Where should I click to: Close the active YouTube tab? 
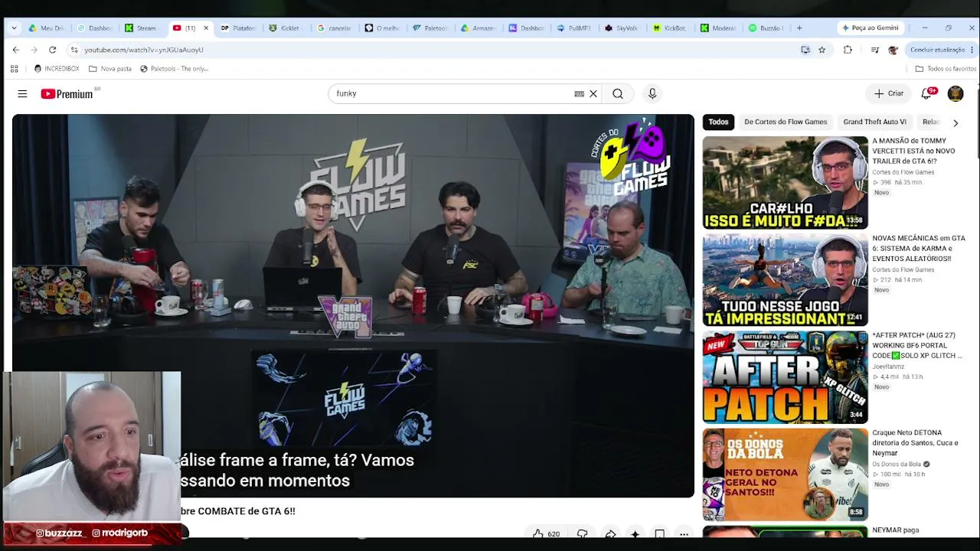206,28
